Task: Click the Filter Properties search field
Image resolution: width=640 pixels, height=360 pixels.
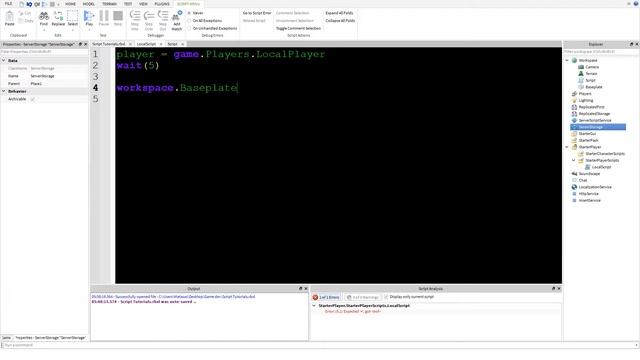Action: 44,52
